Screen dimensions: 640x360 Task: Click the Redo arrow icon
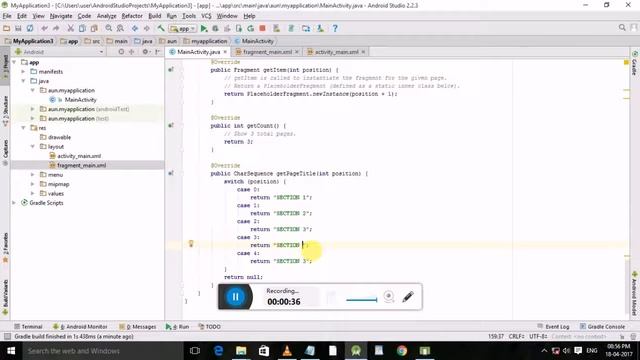click(x=56, y=28)
